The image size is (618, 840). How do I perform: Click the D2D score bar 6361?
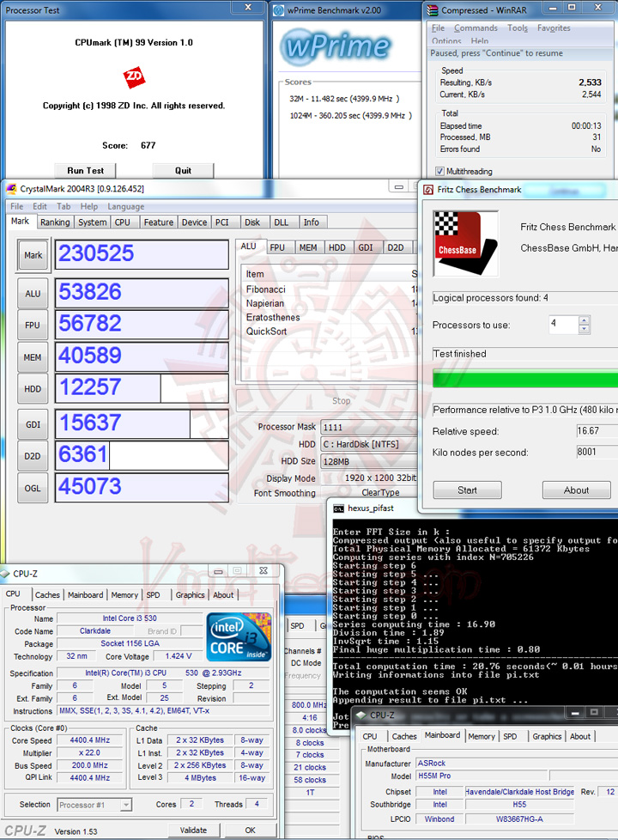point(142,455)
